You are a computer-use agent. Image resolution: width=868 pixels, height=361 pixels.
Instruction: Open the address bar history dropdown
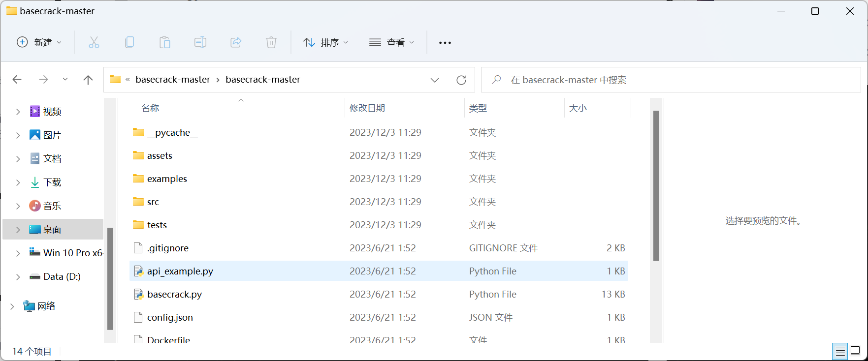pyautogui.click(x=435, y=80)
